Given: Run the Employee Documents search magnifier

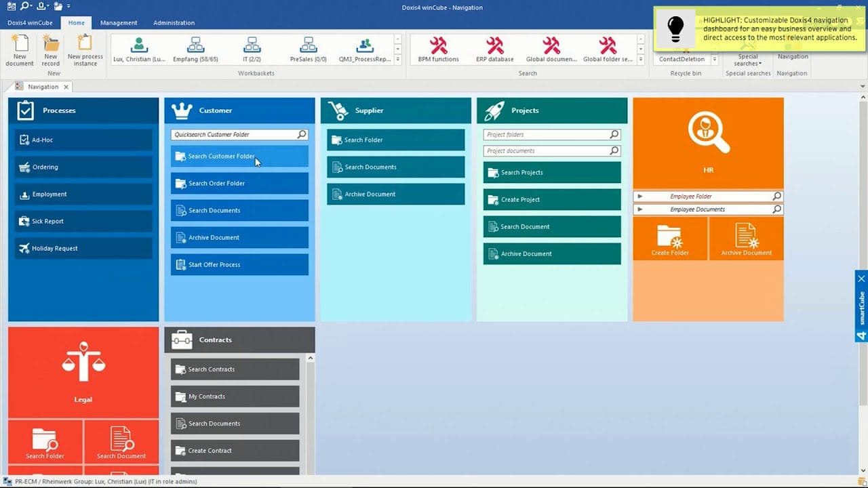Looking at the screenshot, I should pos(777,209).
